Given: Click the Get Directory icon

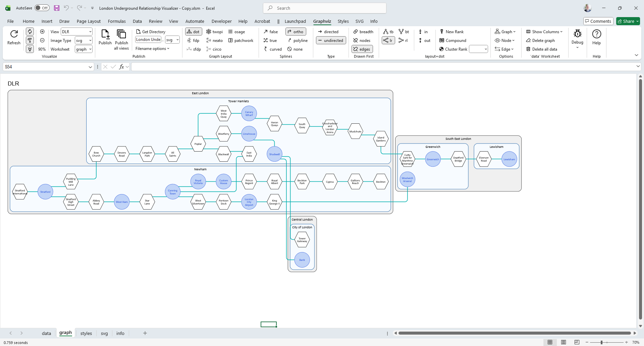Looking at the screenshot, I should 138,32.
